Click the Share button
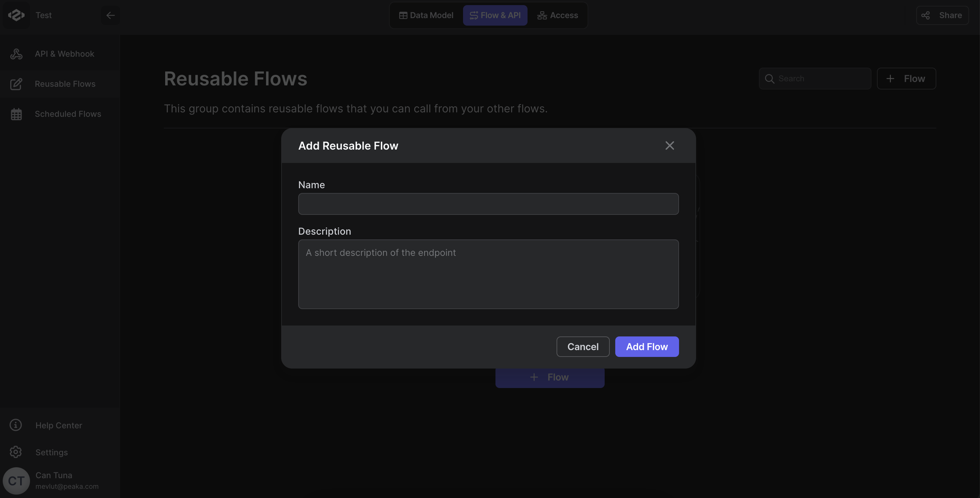Image resolution: width=980 pixels, height=498 pixels. pos(942,15)
